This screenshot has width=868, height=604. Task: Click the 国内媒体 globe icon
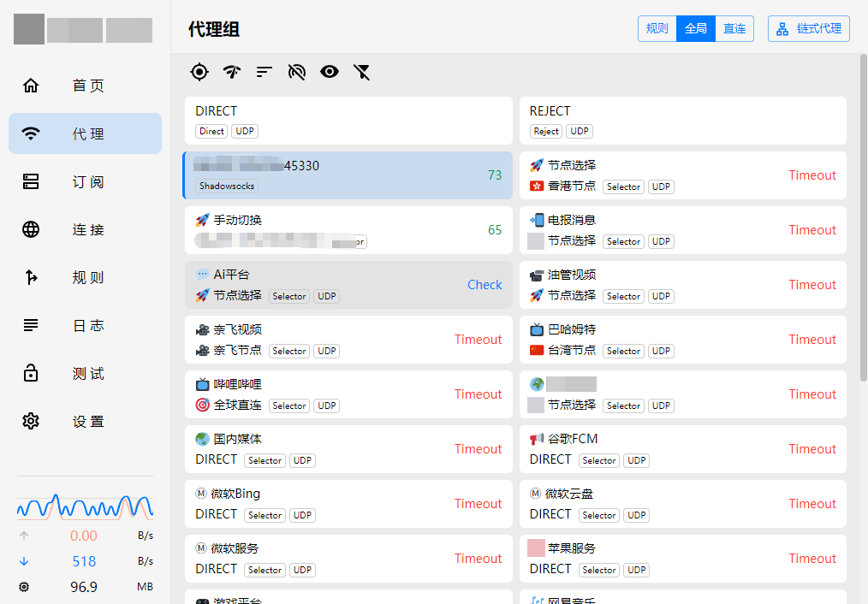click(203, 439)
